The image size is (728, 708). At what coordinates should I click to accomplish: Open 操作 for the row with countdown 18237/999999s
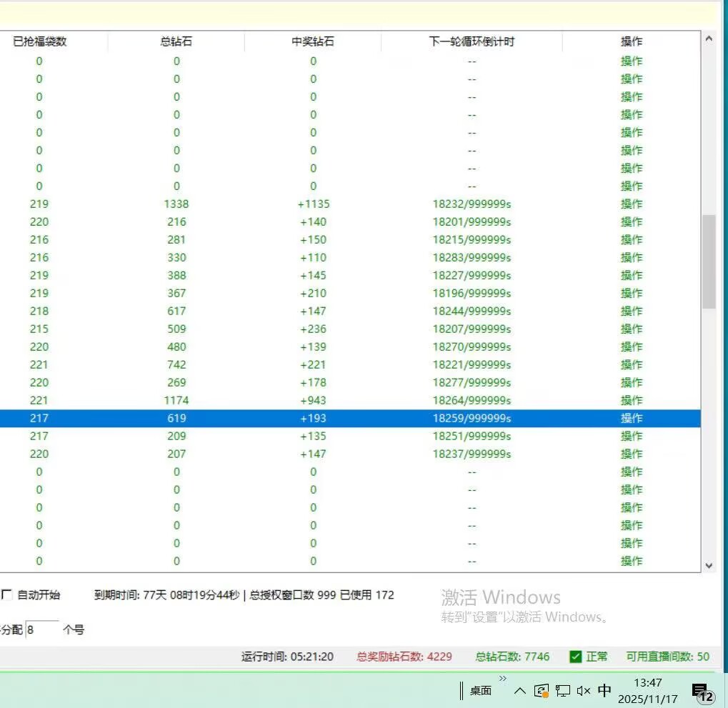632,454
